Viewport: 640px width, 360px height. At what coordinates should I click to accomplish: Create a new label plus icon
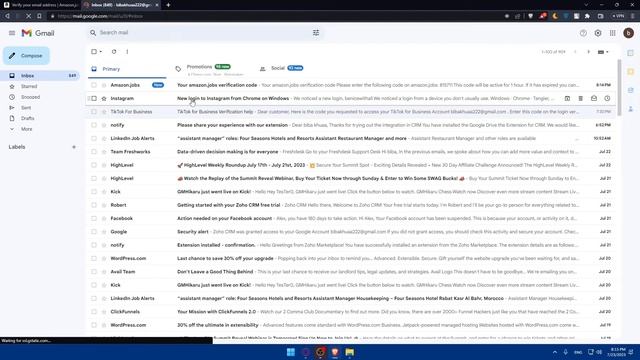[74, 147]
